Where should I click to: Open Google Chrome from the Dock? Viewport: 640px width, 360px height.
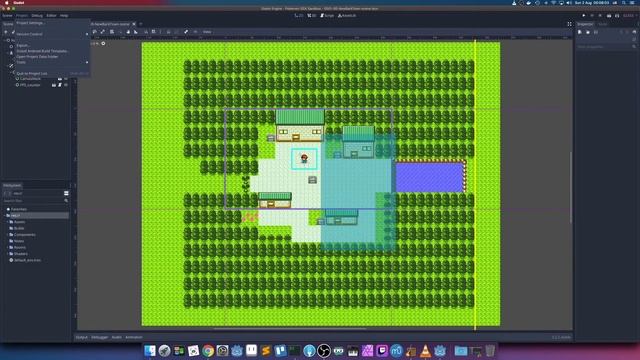tap(208, 351)
